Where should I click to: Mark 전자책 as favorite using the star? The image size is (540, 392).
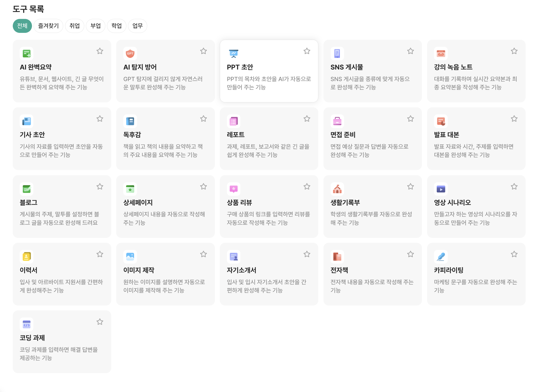[411, 254]
